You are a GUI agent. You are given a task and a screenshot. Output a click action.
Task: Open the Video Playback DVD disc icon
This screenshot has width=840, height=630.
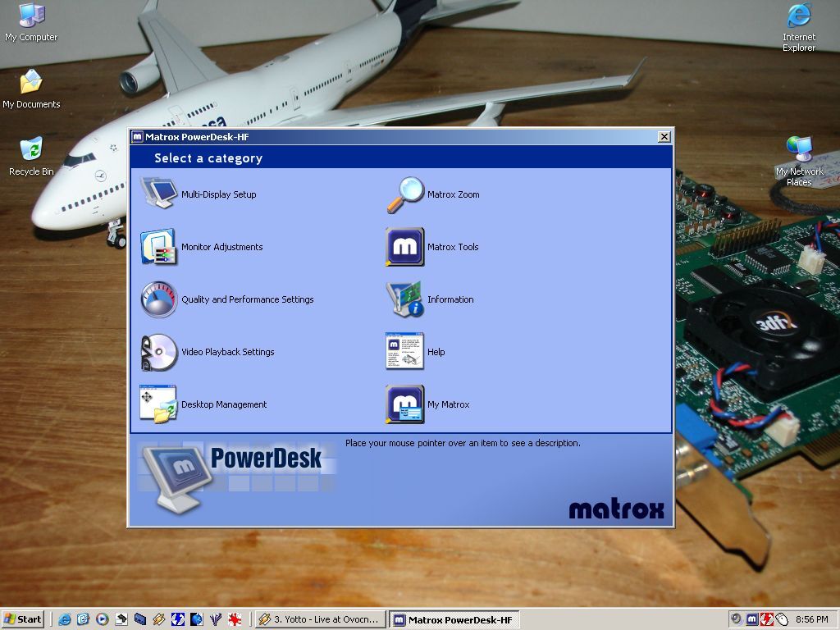click(158, 352)
